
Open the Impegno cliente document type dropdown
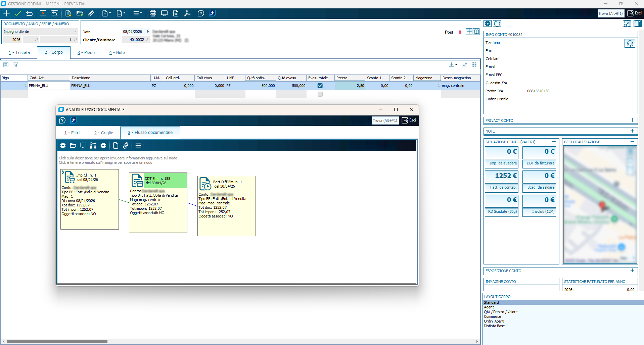(x=75, y=32)
